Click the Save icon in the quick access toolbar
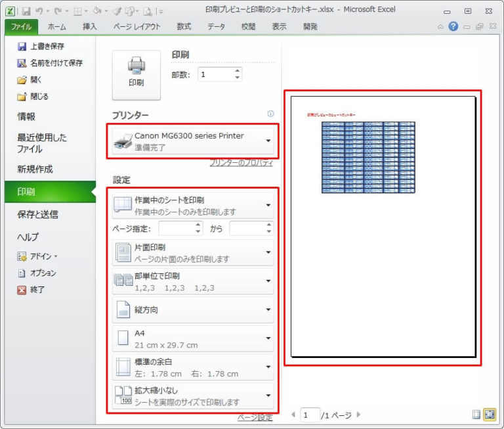This screenshot has height=429, width=504. tap(26, 12)
